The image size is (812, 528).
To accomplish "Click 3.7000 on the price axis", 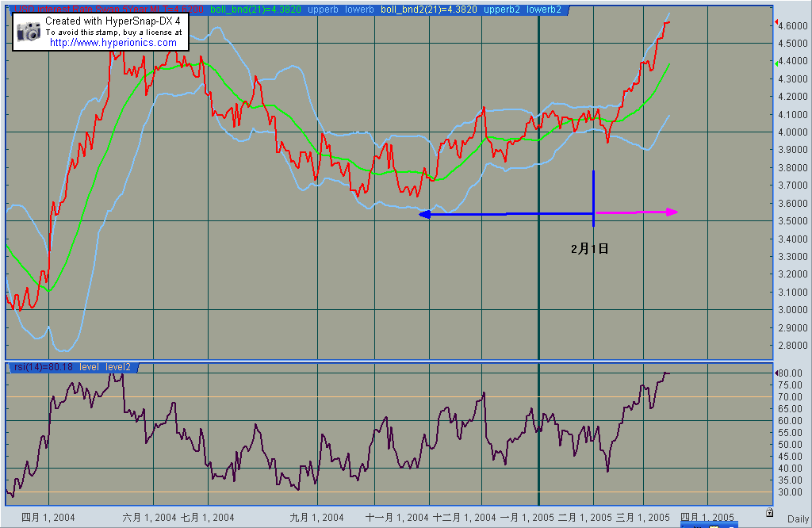I will pyautogui.click(x=793, y=186).
